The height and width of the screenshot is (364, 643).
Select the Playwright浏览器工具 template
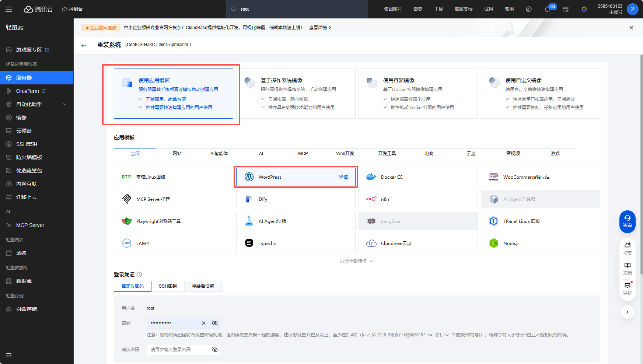tap(174, 221)
